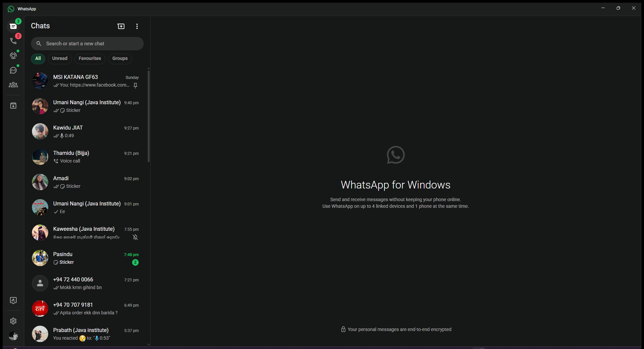Open the Communities icon in the sidebar
This screenshot has height=349, width=644.
[x=13, y=85]
